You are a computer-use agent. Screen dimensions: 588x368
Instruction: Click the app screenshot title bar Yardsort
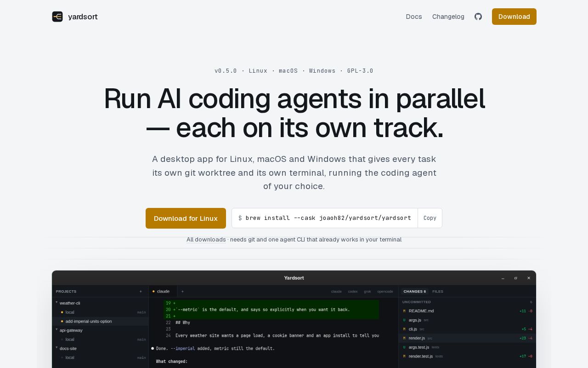tap(294, 278)
